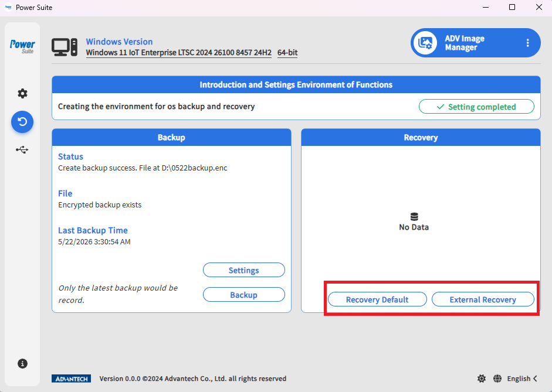Minimize the Power Suite window
The width and height of the screenshot is (552, 392).
point(486,8)
